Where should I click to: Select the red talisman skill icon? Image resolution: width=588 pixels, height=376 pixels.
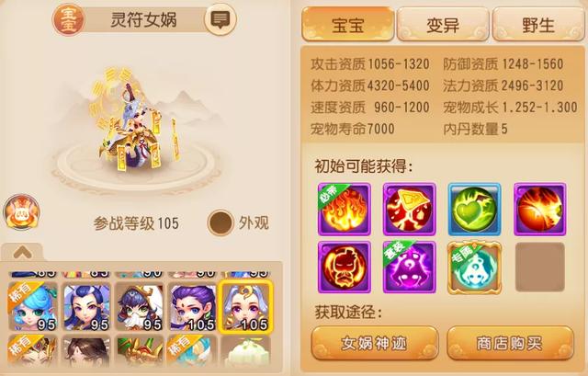click(409, 209)
